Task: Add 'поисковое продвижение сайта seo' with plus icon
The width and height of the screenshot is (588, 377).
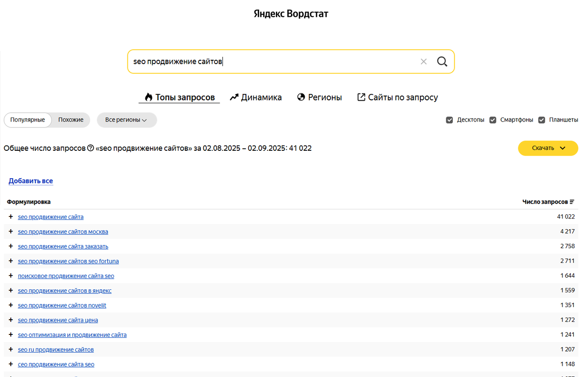Action: (11, 276)
